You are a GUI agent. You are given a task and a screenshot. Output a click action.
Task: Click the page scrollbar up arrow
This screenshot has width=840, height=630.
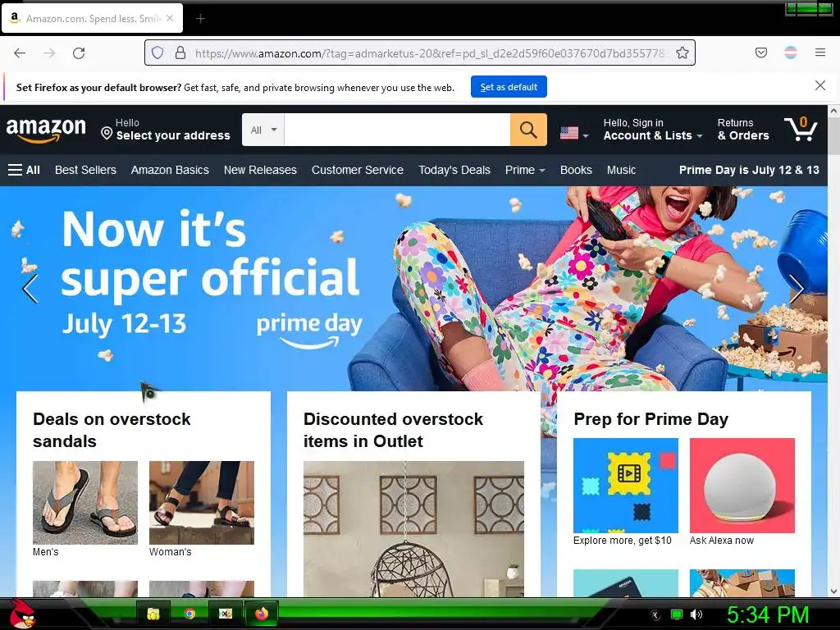(833, 111)
